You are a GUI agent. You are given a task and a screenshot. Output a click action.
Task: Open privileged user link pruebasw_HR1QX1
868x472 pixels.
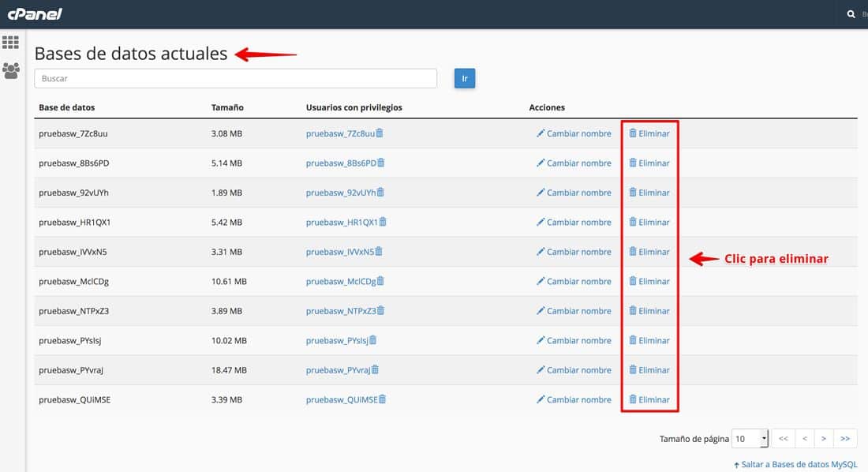point(342,222)
